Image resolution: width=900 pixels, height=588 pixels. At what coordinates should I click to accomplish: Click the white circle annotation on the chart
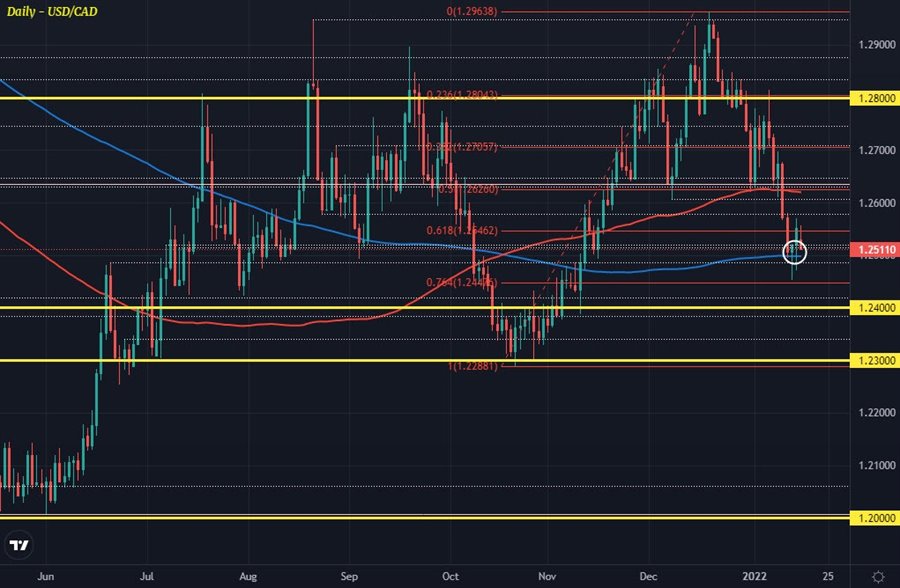[795, 253]
